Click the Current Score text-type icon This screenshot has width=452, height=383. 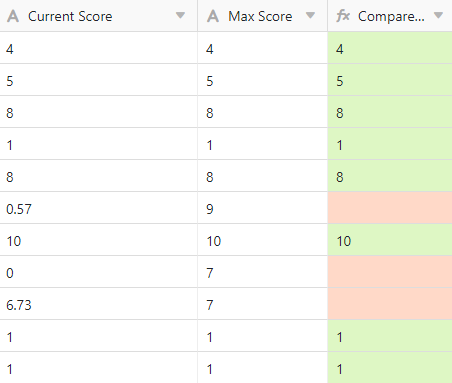pos(13,16)
